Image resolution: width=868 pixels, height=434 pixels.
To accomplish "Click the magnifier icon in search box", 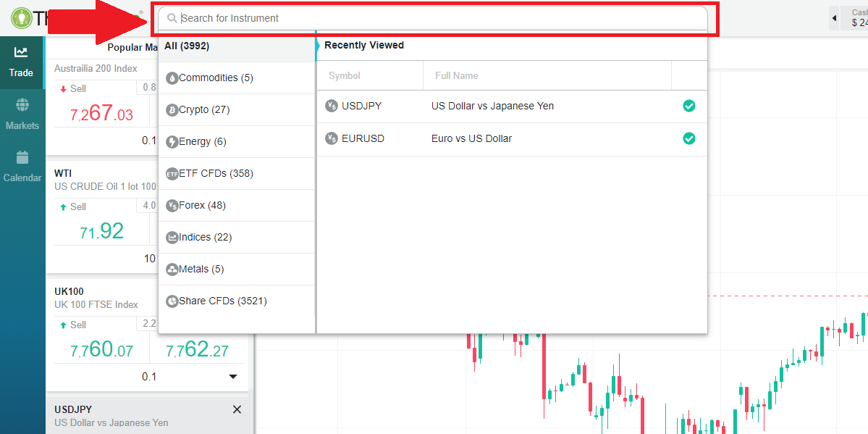I will (x=172, y=18).
